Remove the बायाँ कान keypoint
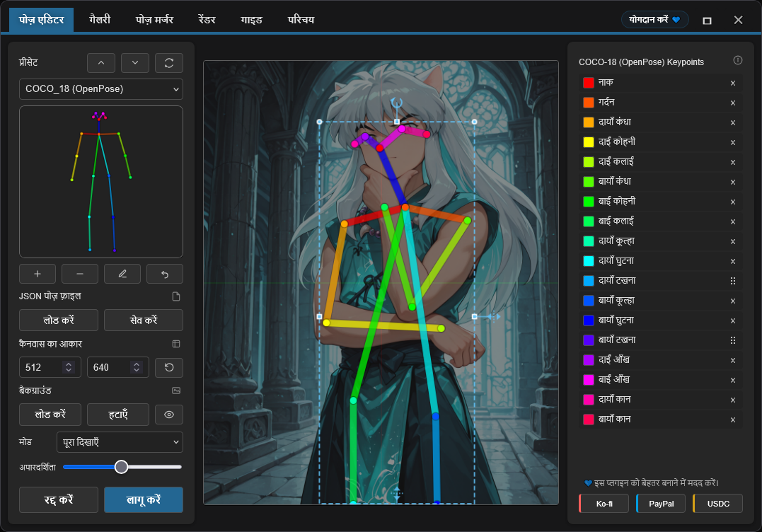 point(733,420)
